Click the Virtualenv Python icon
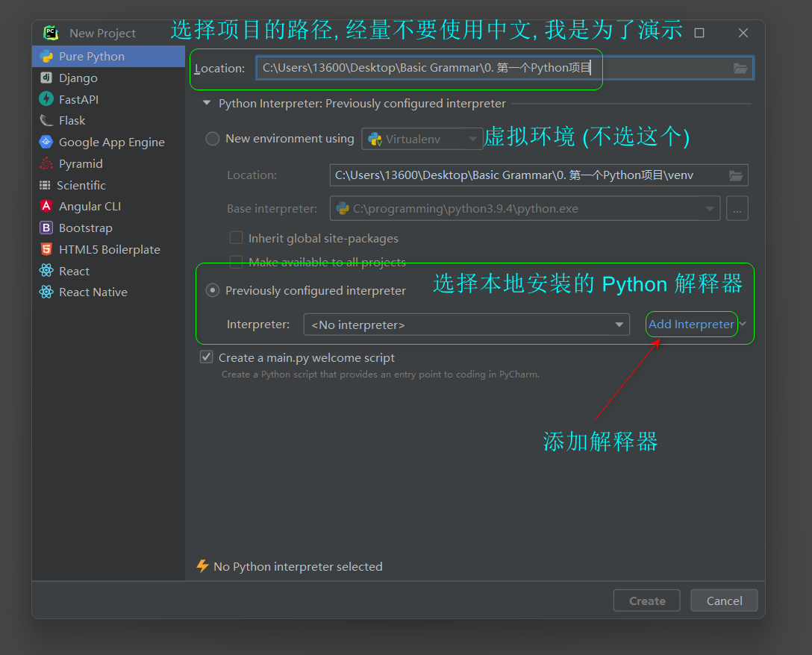 [375, 139]
